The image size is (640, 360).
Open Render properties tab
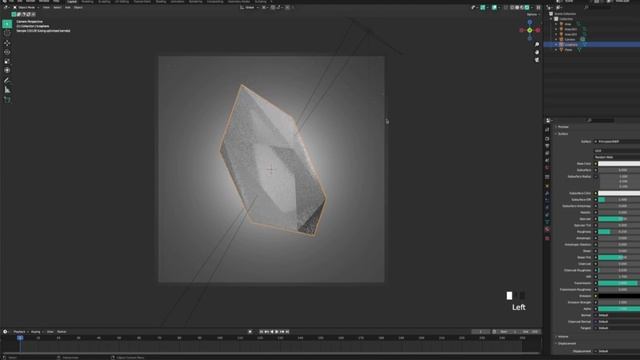[547, 139]
